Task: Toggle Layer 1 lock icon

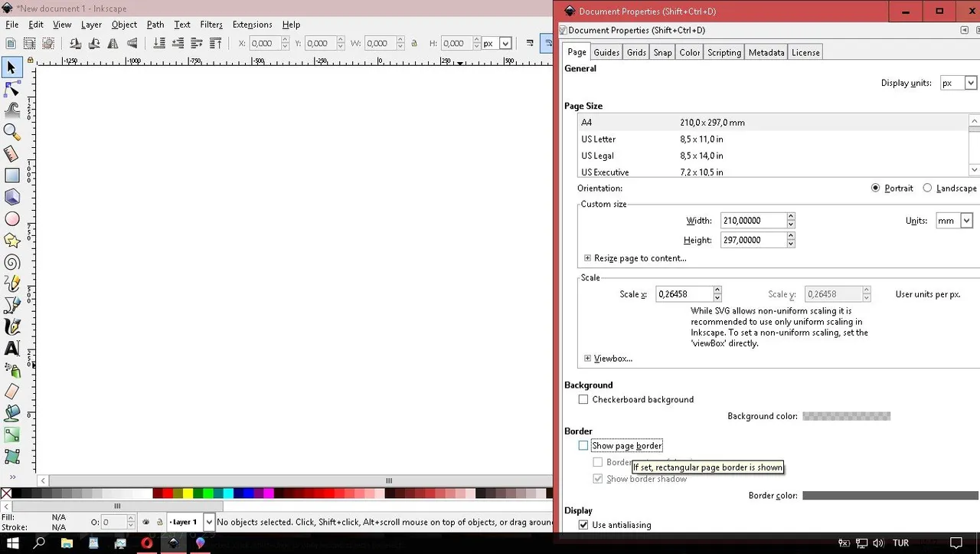Action: (x=159, y=522)
